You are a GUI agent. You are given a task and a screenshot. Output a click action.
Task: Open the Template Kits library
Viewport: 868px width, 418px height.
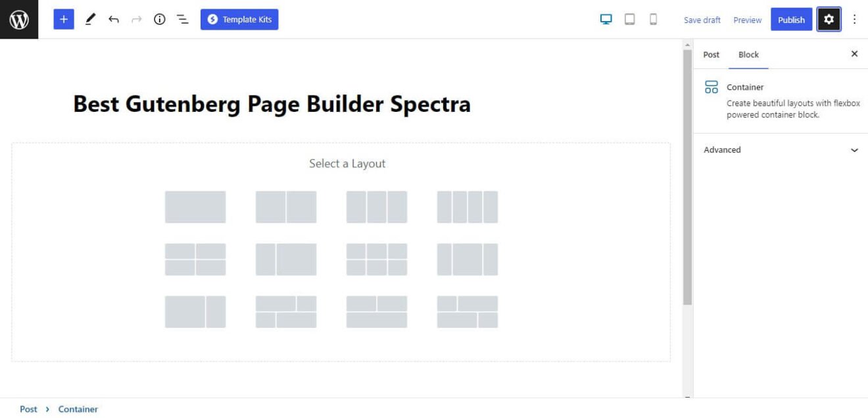click(240, 19)
